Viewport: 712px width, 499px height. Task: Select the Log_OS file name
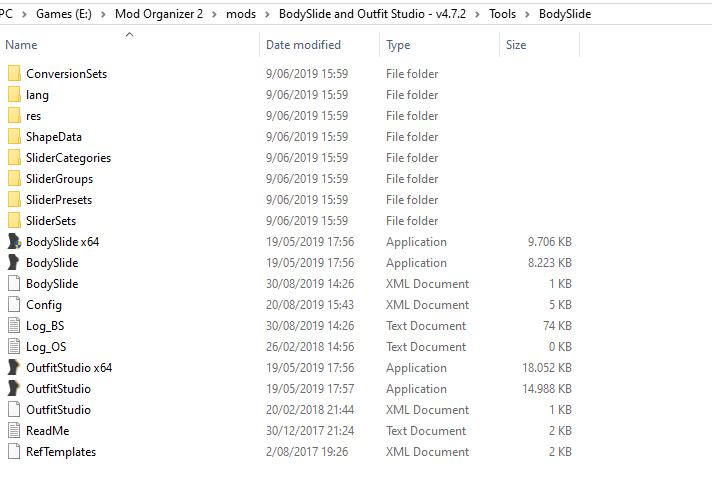point(46,346)
